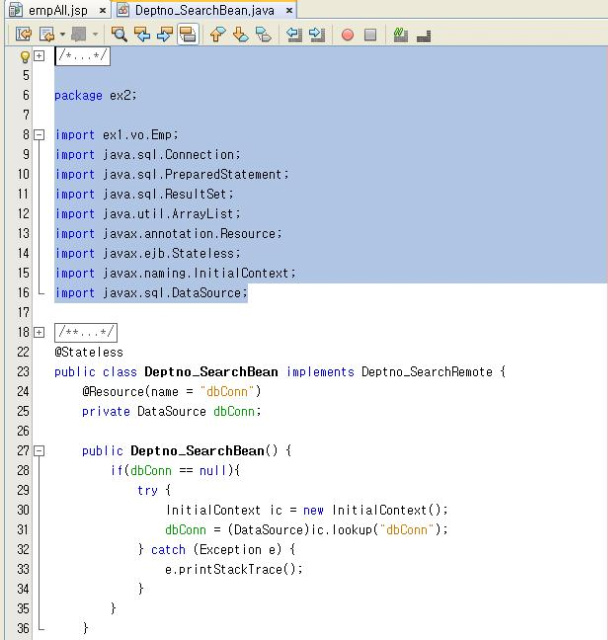
Task: Click class name Deptno_SearchBean on line 23
Action: [211, 371]
